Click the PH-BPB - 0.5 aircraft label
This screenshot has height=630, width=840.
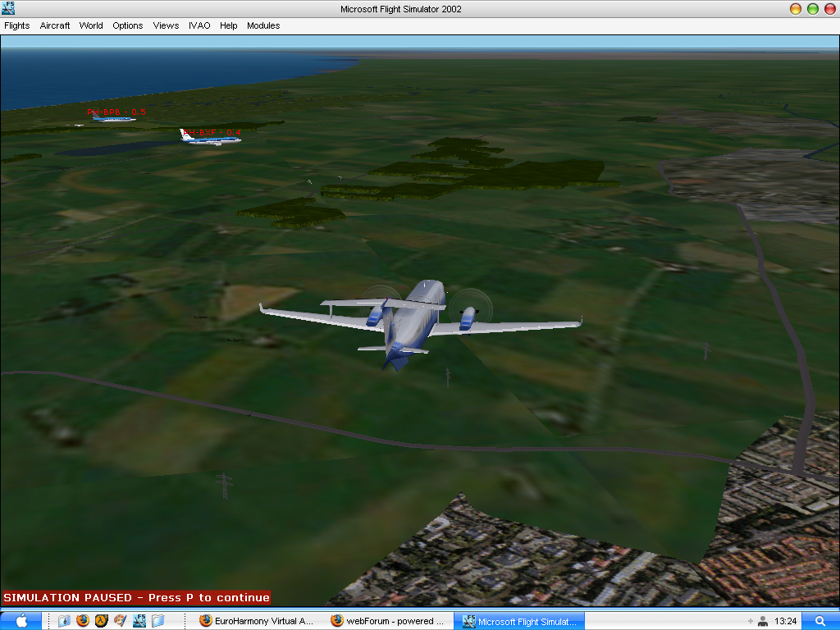pyautogui.click(x=116, y=112)
